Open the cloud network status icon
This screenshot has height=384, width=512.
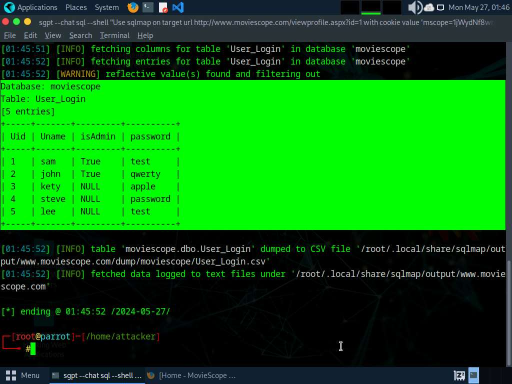pyautogui.click(x=429, y=7)
